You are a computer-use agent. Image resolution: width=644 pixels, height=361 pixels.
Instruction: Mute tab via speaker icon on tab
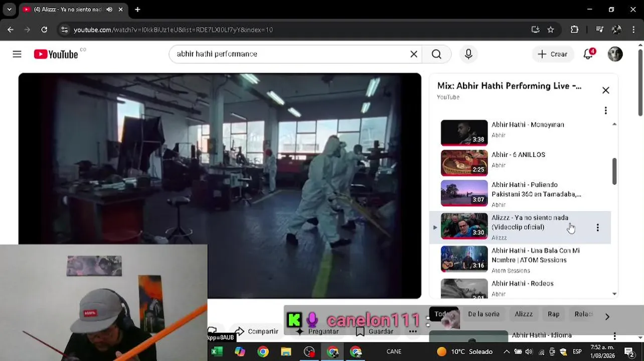[x=109, y=10]
